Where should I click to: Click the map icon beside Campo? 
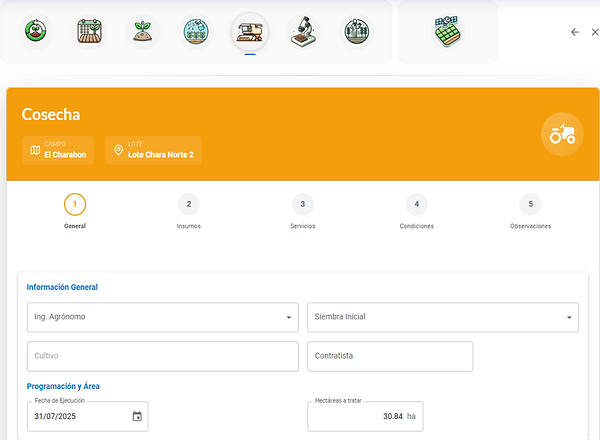click(x=35, y=150)
